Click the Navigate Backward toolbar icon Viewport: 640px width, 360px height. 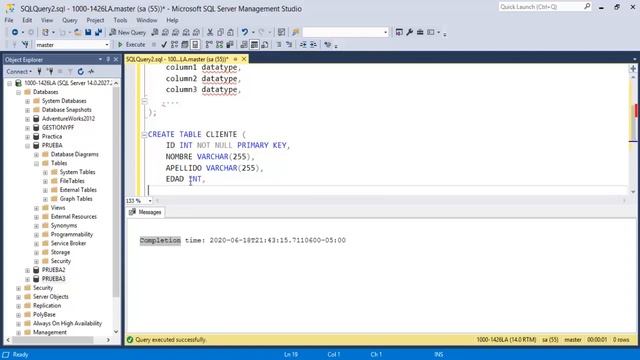click(x=15, y=32)
